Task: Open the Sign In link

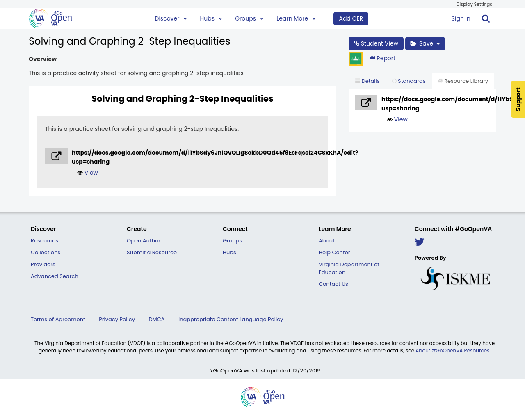Action: 461,18
